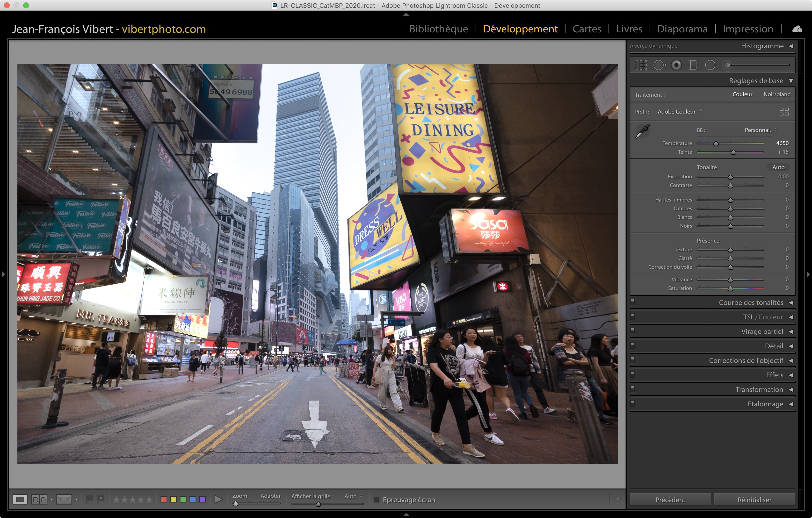This screenshot has height=518, width=812.
Task: Open the Cartes module
Action: (x=587, y=29)
